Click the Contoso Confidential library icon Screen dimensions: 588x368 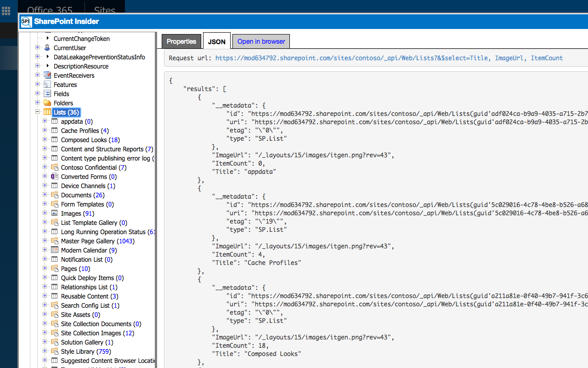(x=54, y=167)
